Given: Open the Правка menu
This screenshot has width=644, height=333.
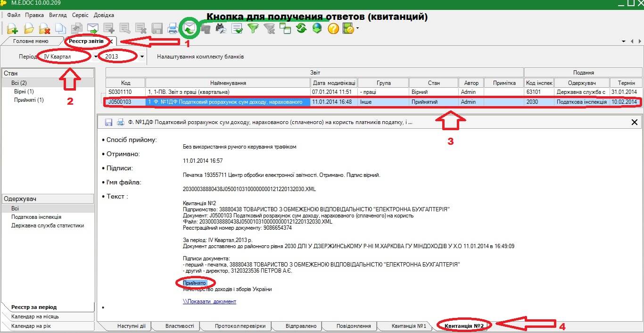Looking at the screenshot, I should click(x=34, y=15).
